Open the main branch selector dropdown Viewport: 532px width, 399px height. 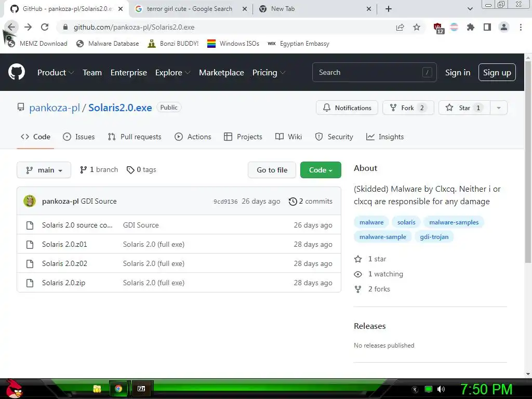44,170
